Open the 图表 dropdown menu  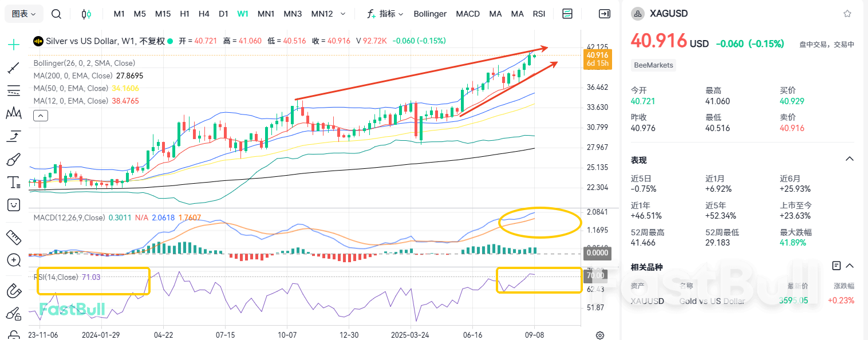[23, 14]
